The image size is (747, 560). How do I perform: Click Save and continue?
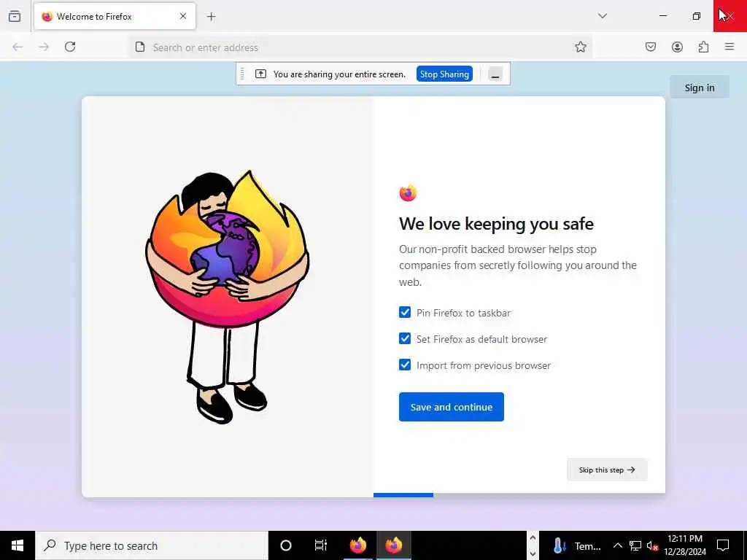click(451, 407)
